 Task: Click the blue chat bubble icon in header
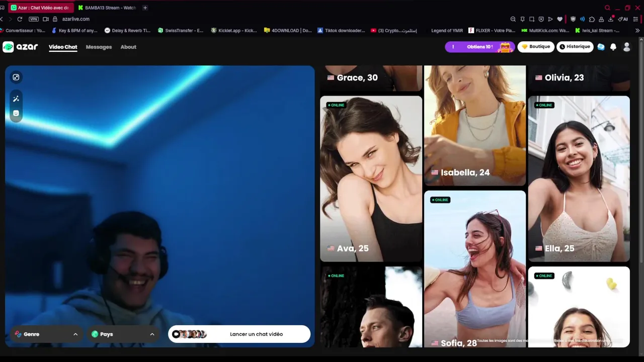[601, 47]
